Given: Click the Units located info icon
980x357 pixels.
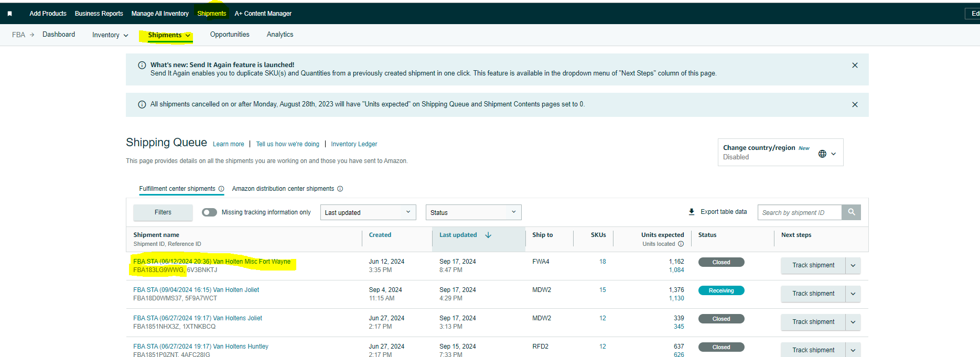Looking at the screenshot, I should coord(681,244).
